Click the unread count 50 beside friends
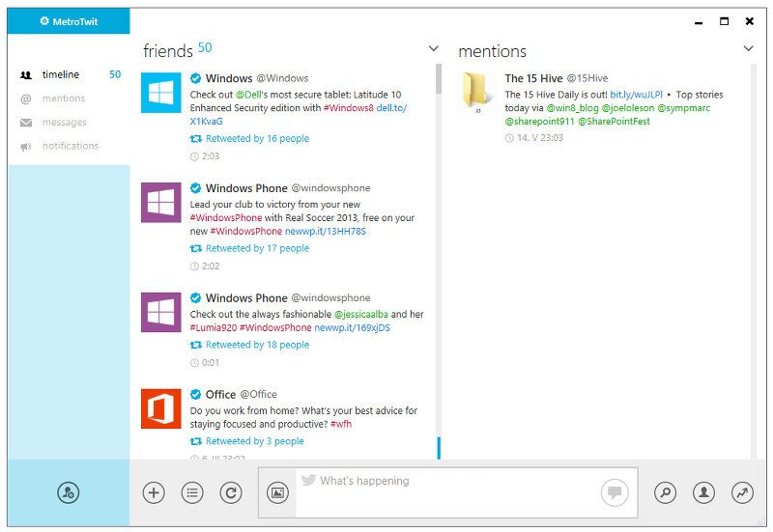Viewport: 773px width, 532px height. [205, 47]
